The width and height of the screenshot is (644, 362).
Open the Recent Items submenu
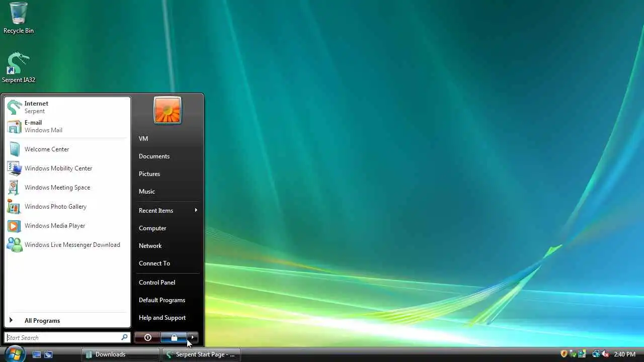coord(168,211)
